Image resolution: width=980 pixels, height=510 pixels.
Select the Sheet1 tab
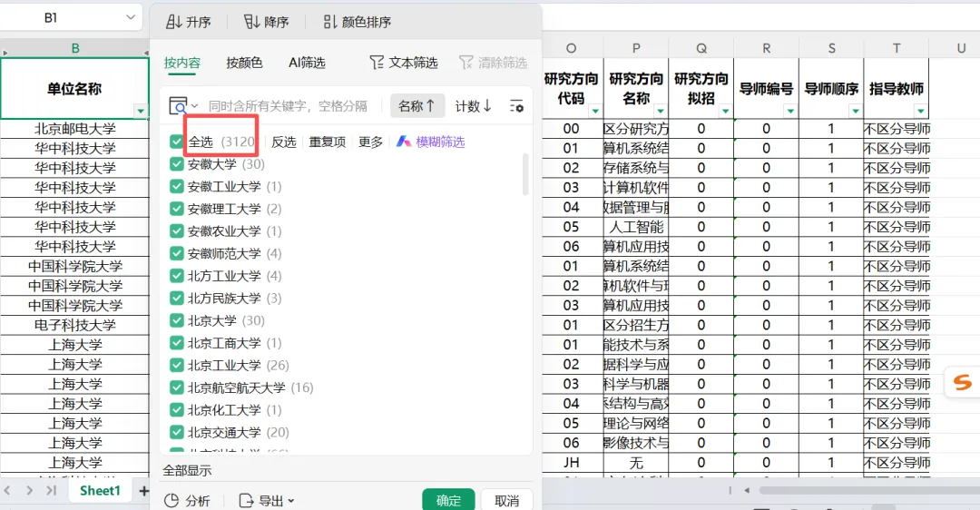(x=100, y=491)
